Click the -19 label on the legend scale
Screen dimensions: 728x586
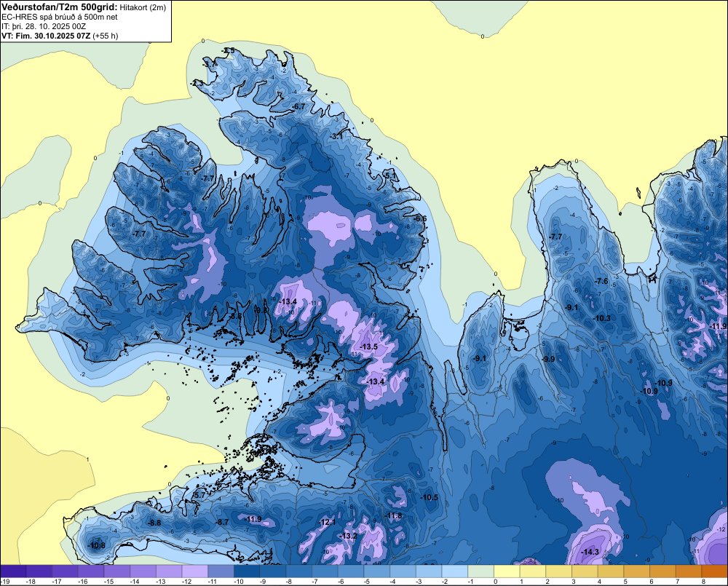pyautogui.click(x=5, y=582)
